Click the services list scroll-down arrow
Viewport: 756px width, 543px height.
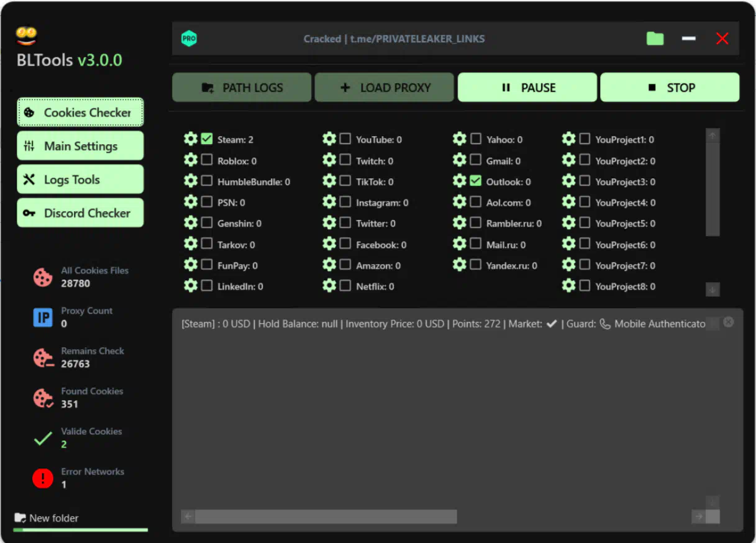[713, 289]
